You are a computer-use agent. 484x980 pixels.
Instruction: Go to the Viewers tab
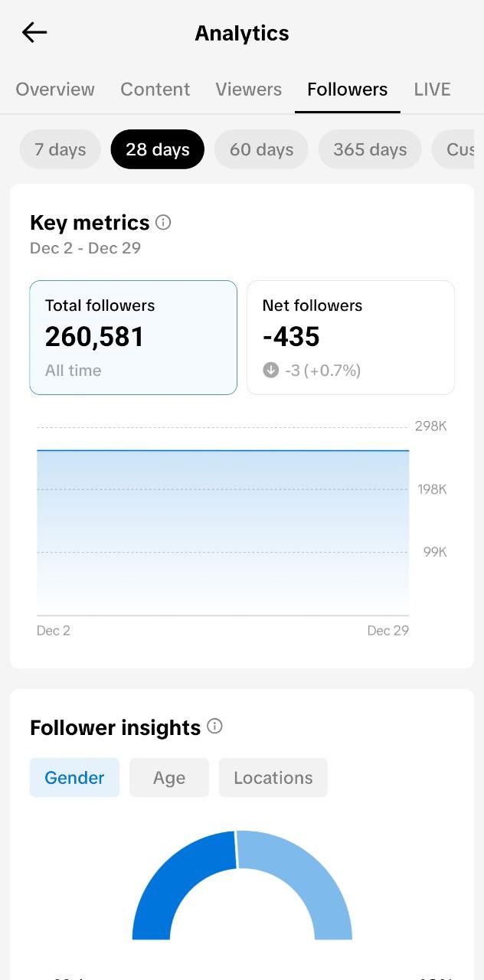248,90
